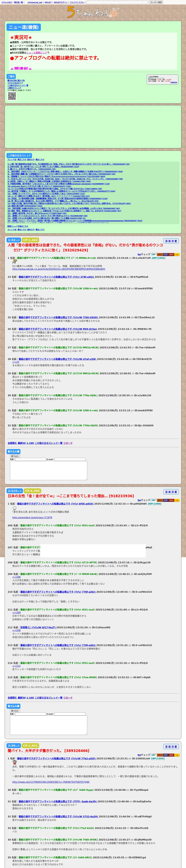Image resolution: width=186 pixels, height=868 pixels.
Task: Open 1番目のスレッド link in ご案内
Action: click(x=14, y=88)
